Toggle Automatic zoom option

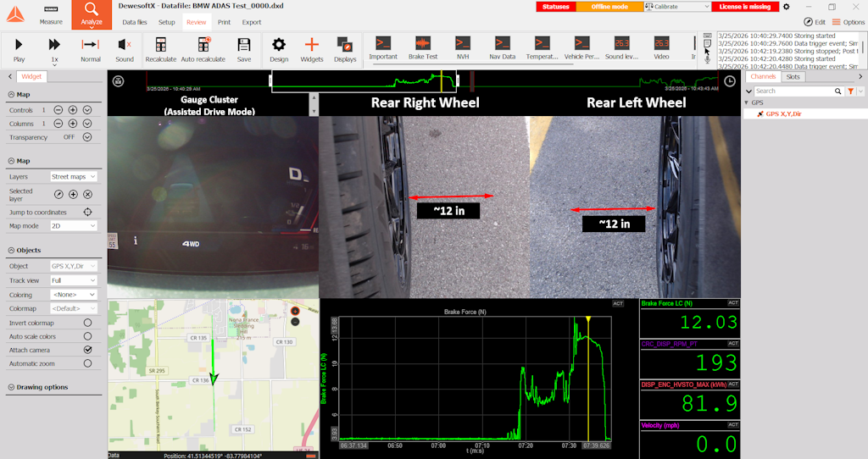click(87, 363)
